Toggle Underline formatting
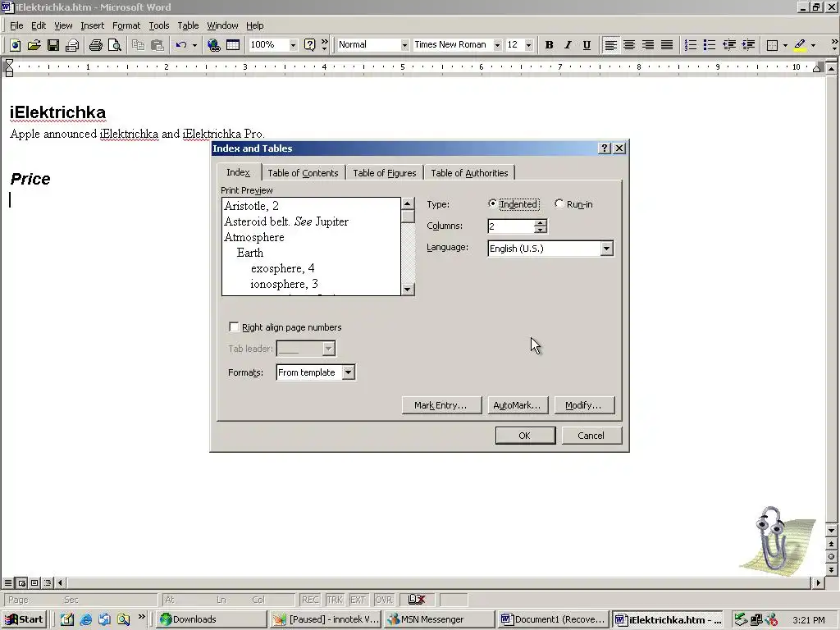Screen dimensions: 840x630 [587, 45]
